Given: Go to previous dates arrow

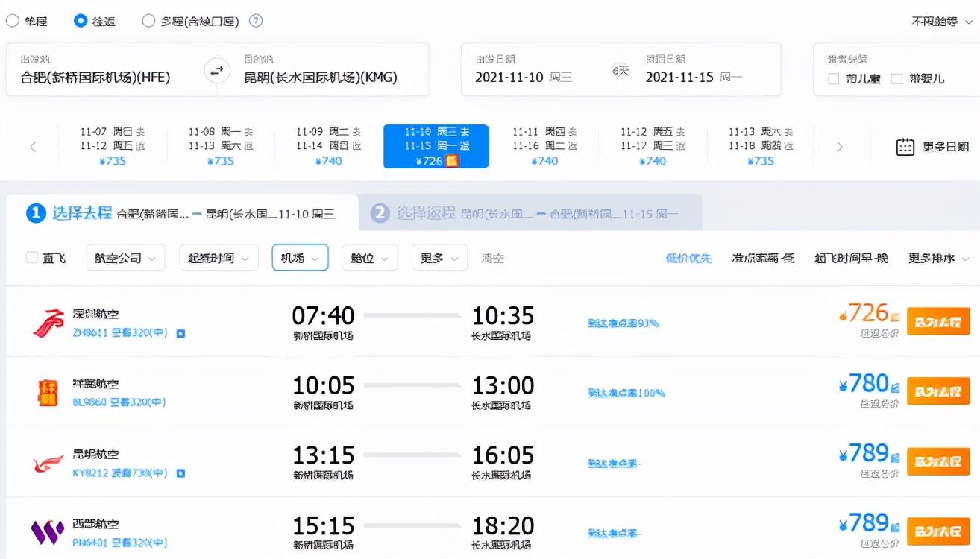Looking at the screenshot, I should [x=33, y=147].
